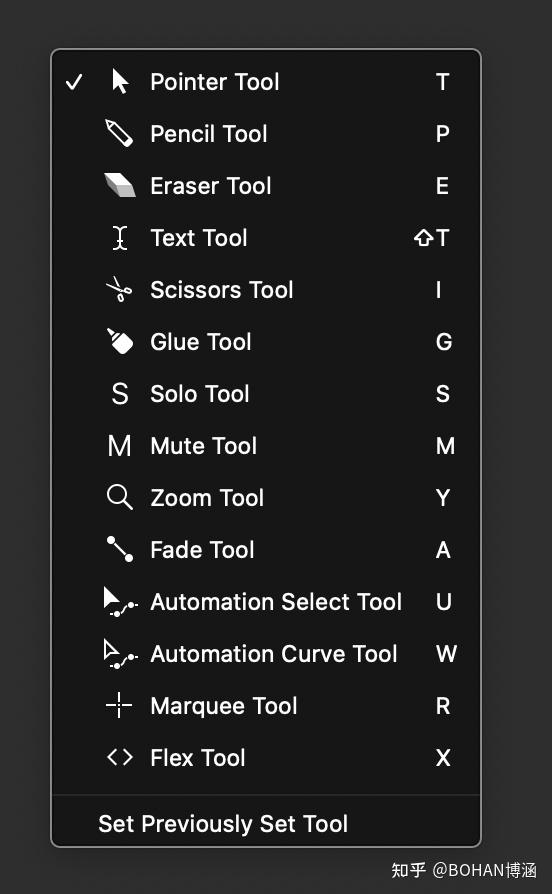The width and height of the screenshot is (552, 894).
Task: Select the Marquee Tool crosshair icon
Action: tap(119, 705)
